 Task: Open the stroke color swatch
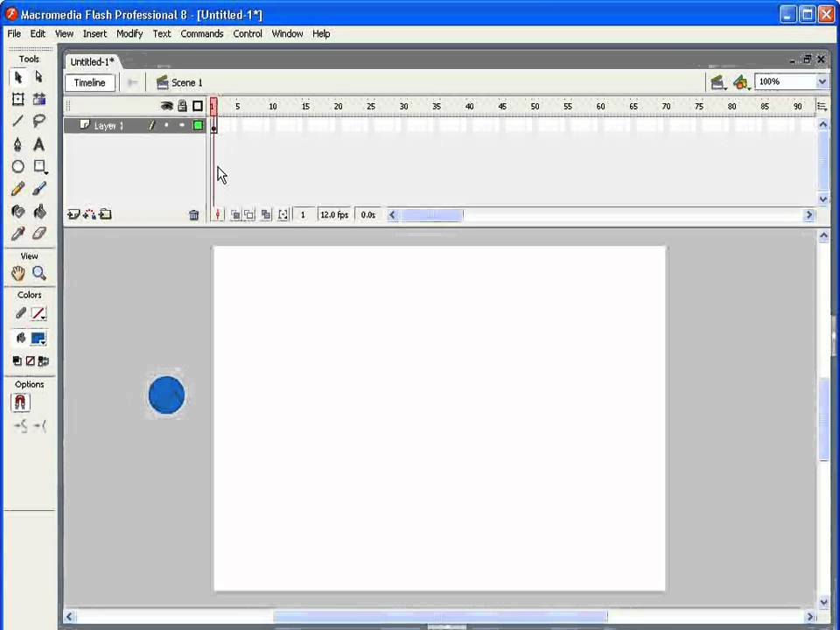tap(38, 314)
